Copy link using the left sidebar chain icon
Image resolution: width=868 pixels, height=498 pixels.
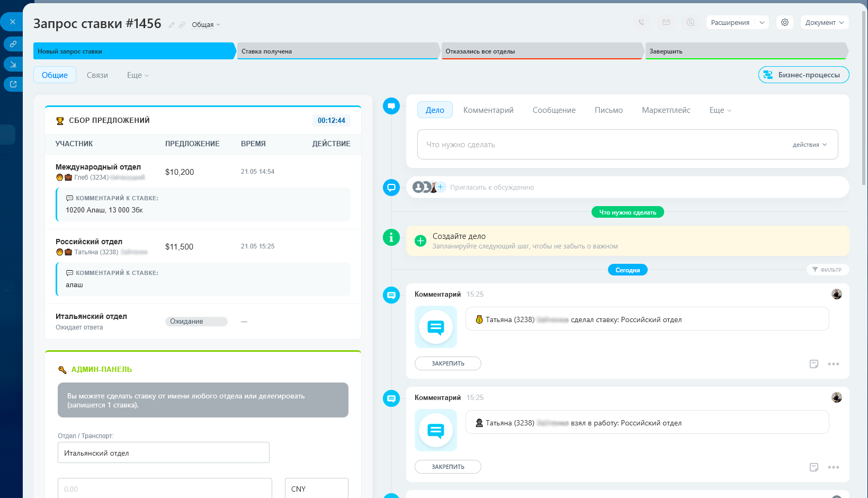coord(13,44)
